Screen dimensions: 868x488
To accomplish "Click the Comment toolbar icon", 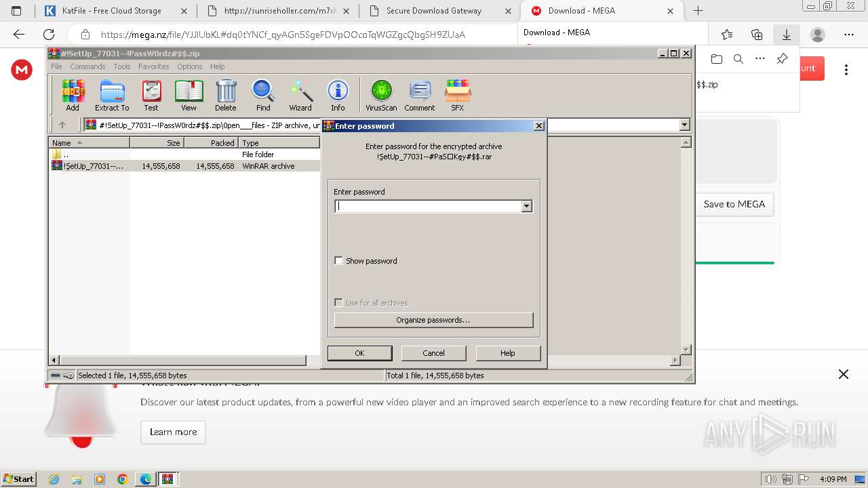I will [x=420, y=96].
